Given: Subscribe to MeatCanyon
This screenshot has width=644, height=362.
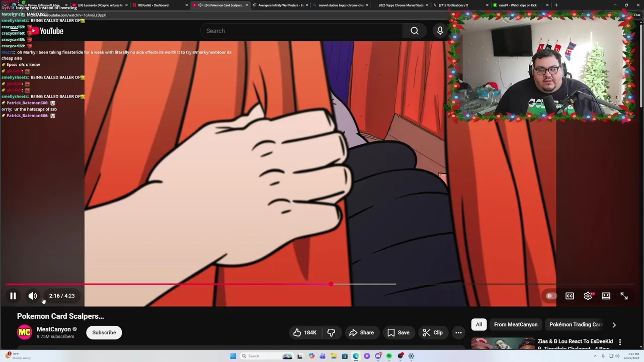Looking at the screenshot, I should click(x=104, y=332).
